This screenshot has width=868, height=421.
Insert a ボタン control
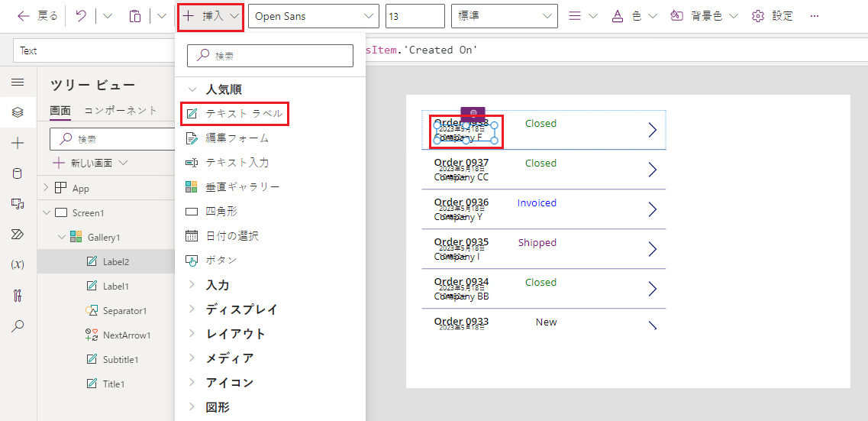211,260
